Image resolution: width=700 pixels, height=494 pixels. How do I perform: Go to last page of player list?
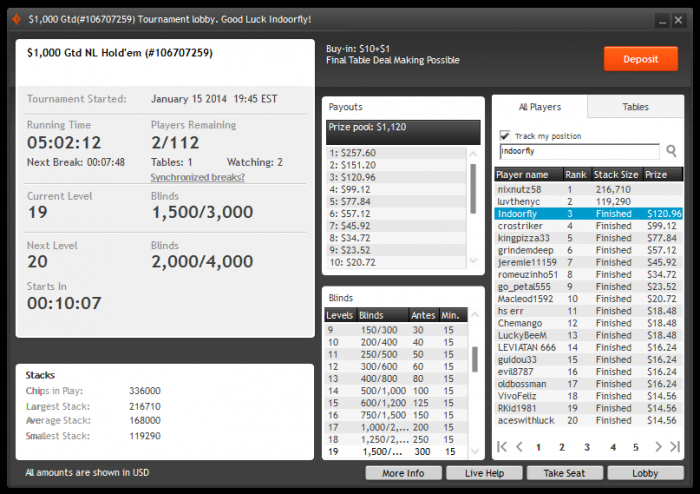(x=675, y=447)
